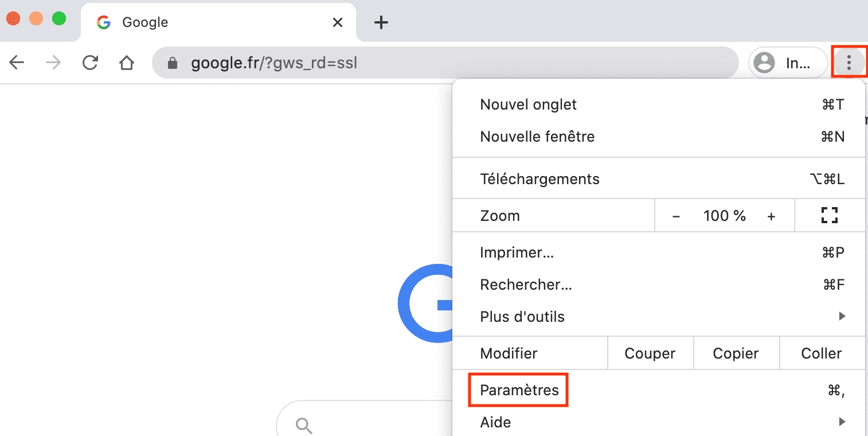This screenshot has height=436, width=868.
Task: Select Téléchargements in the menu
Action: (x=539, y=178)
